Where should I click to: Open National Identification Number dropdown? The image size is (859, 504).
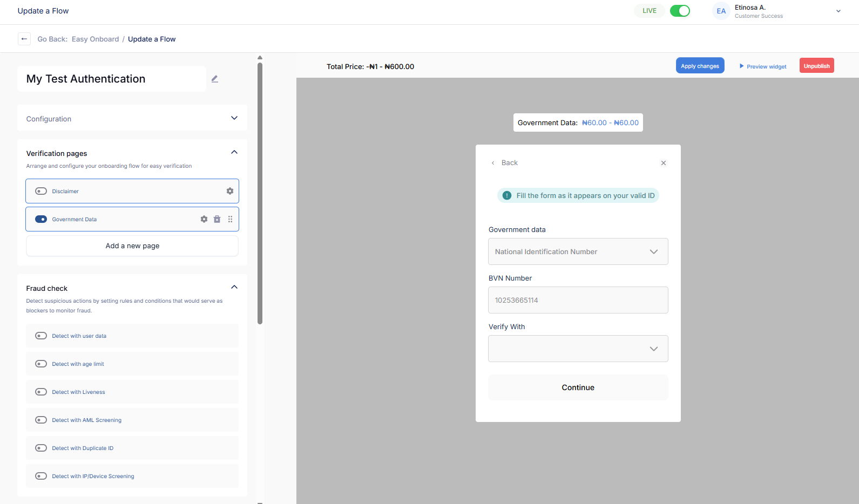click(578, 251)
